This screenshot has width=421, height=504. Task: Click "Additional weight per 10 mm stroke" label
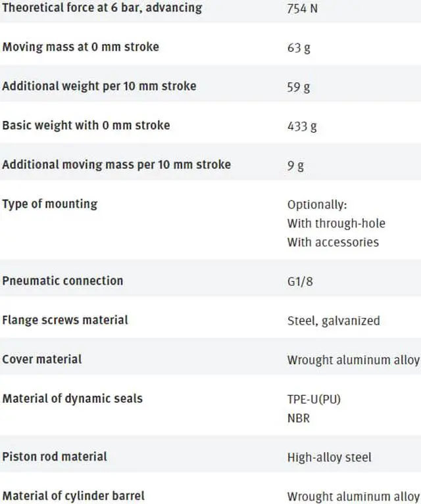[x=99, y=86]
